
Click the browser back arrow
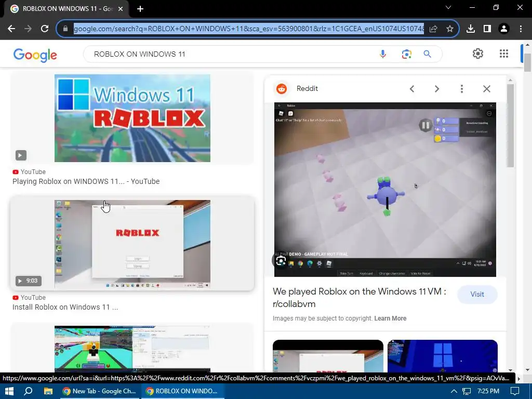pos(11,29)
